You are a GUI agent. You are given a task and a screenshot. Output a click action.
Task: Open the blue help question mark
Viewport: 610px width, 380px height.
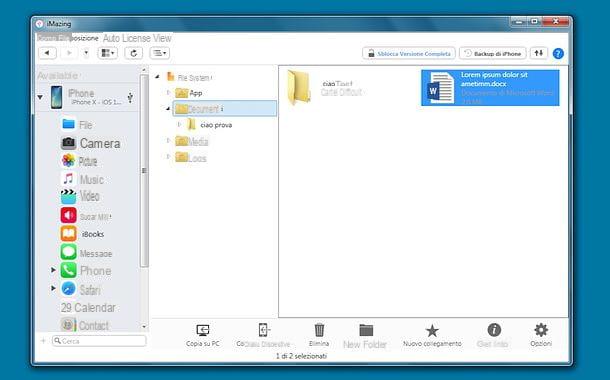coord(558,54)
